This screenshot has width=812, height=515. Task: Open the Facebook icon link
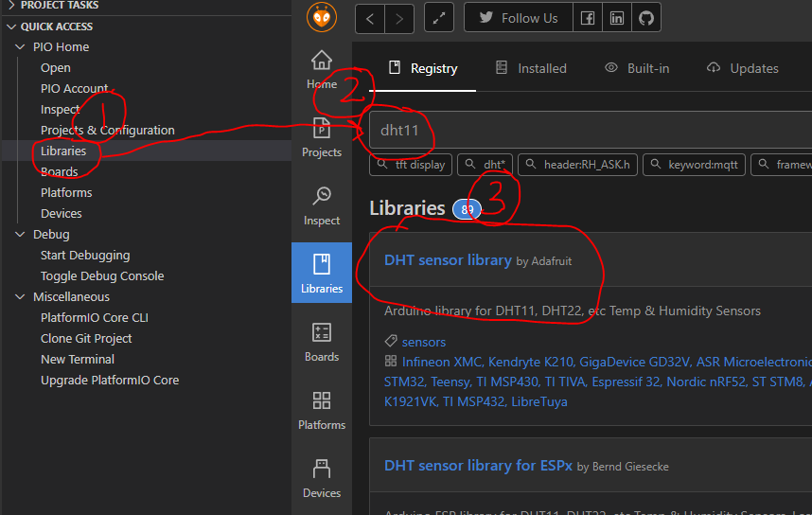(588, 18)
